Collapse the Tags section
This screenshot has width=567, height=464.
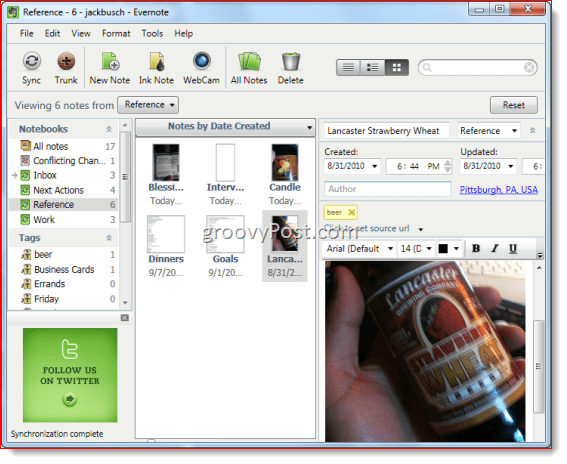click(x=109, y=238)
